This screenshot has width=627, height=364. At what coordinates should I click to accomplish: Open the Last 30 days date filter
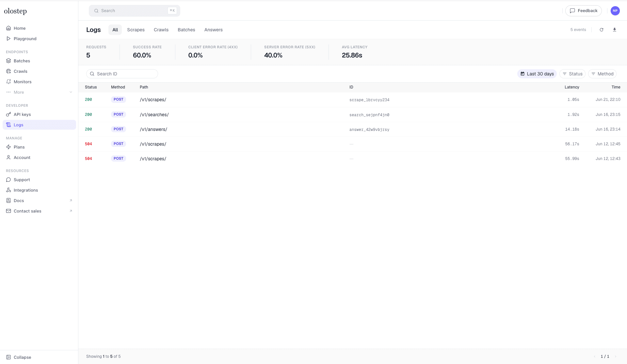[537, 74]
